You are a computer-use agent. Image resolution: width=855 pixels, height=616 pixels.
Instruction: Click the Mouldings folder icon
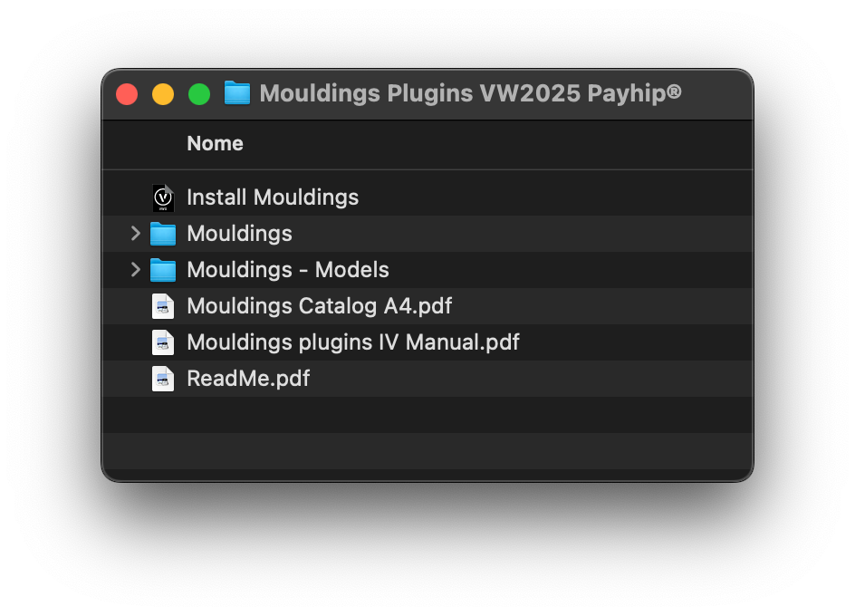[x=164, y=233]
